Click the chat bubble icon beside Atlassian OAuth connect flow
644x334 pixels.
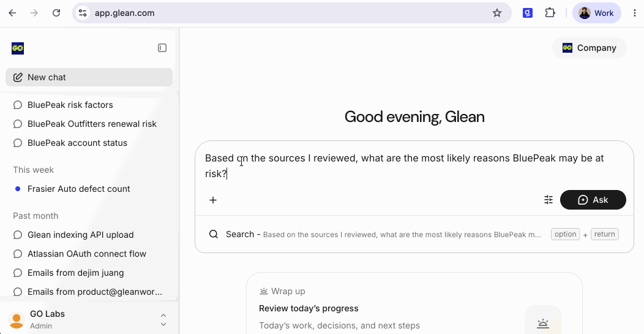(18, 254)
